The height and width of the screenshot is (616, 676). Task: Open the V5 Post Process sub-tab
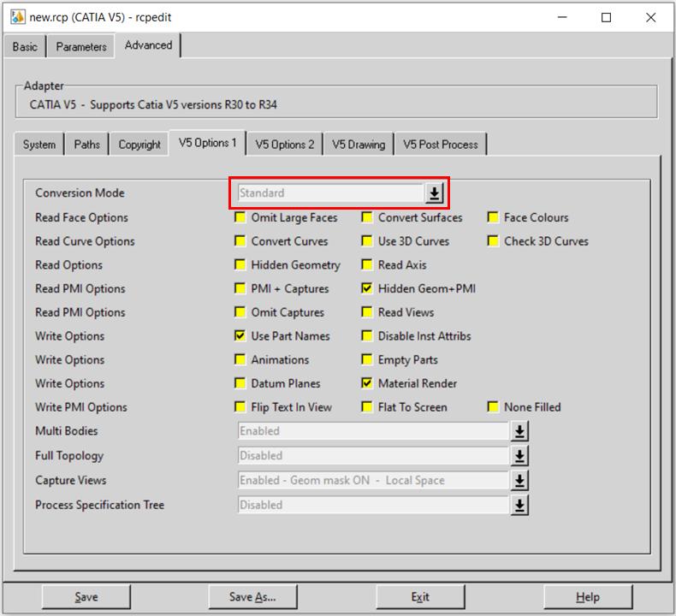[x=441, y=145]
